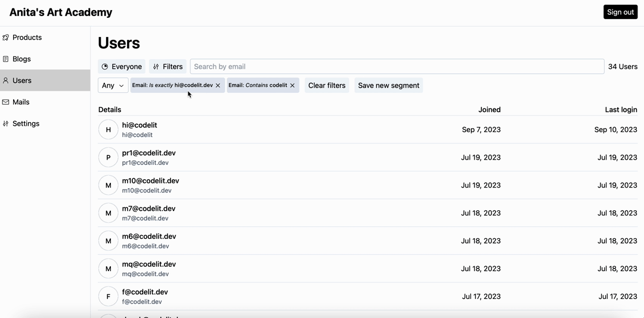Image resolution: width=644 pixels, height=318 pixels.
Task: Focus the Search by email field
Action: point(397,67)
